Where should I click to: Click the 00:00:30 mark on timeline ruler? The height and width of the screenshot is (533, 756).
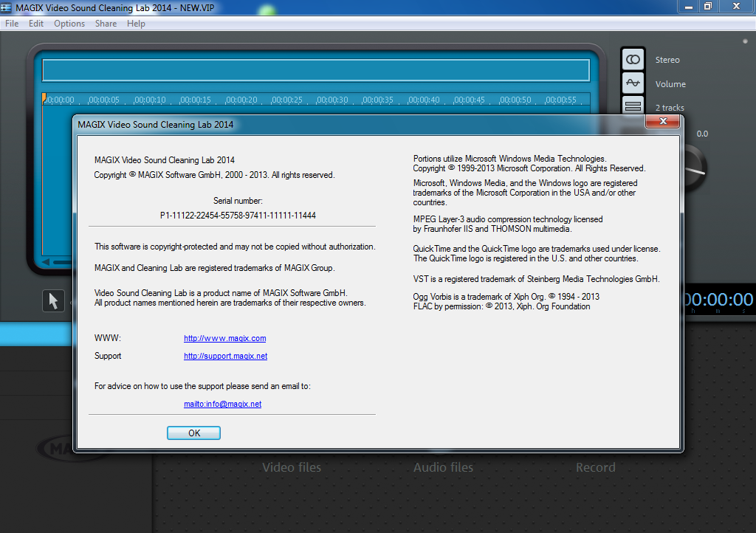click(x=332, y=100)
